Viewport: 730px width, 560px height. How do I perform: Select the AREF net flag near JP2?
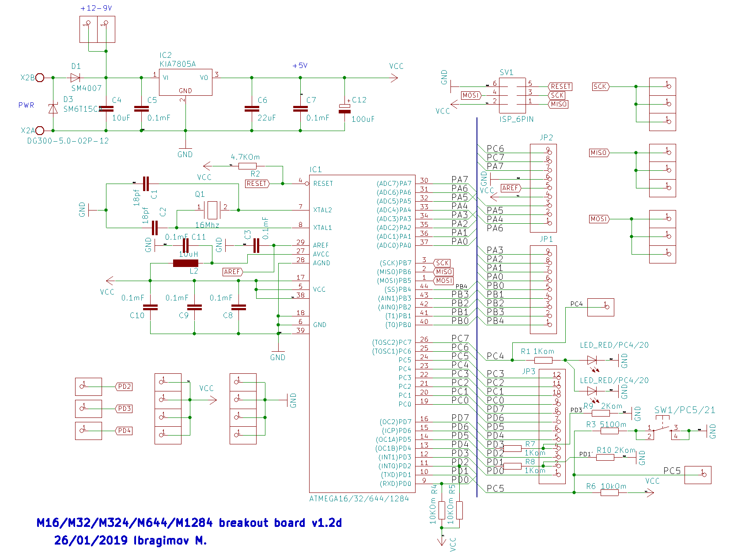click(511, 188)
